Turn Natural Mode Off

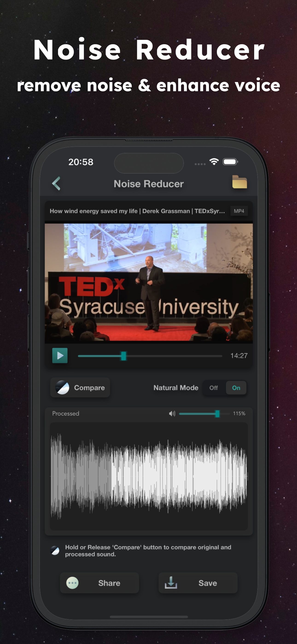pyautogui.click(x=213, y=388)
